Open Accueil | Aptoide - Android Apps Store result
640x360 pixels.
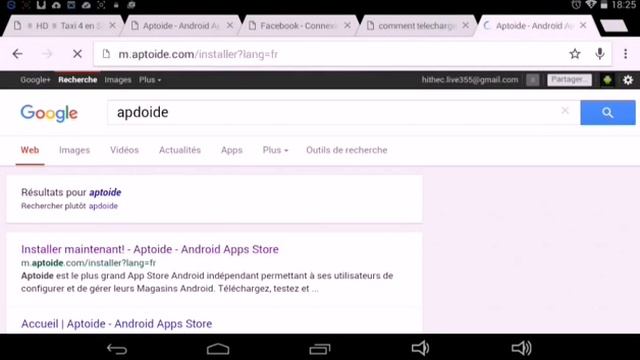pos(117,324)
